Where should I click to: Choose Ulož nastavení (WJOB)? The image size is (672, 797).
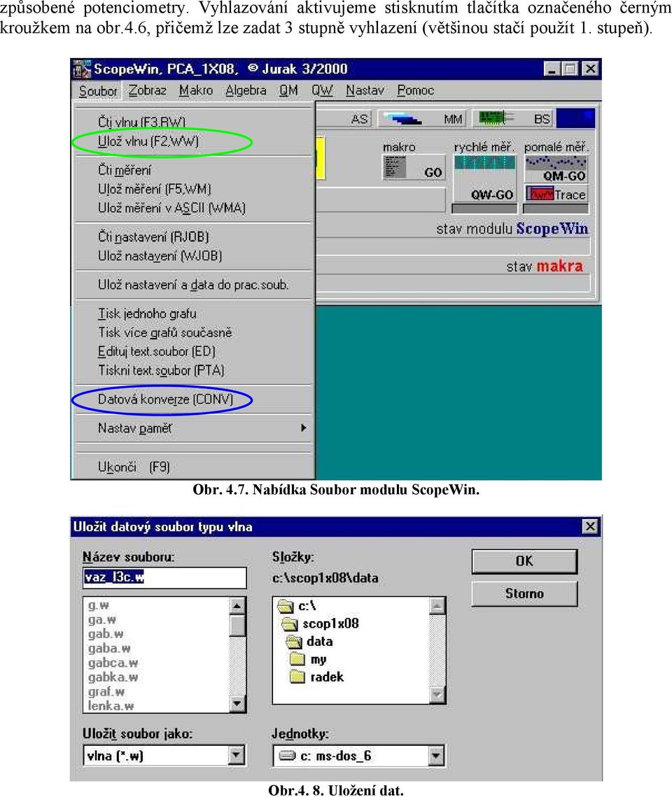[x=193, y=255]
